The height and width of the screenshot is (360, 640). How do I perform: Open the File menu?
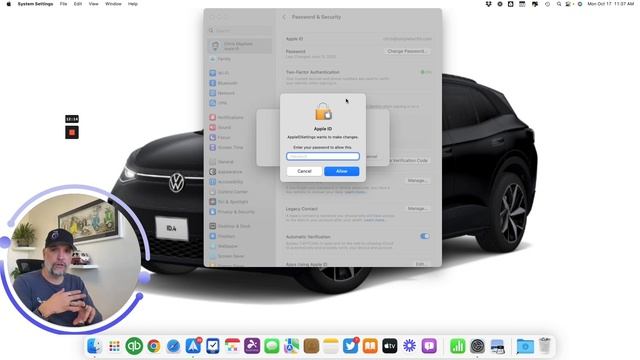(x=63, y=4)
